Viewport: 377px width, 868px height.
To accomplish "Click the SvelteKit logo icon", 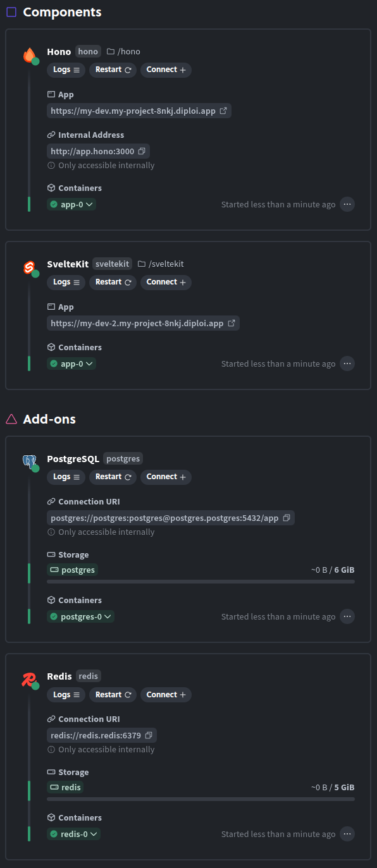I will tap(29, 268).
